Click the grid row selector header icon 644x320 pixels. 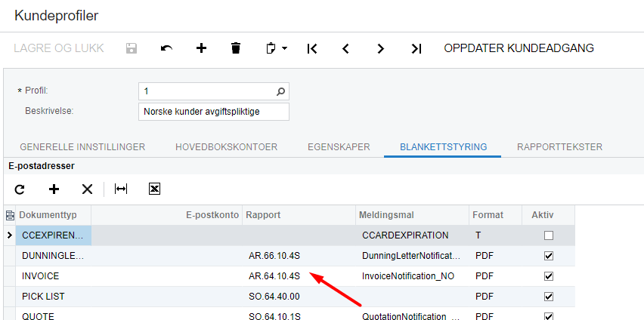click(x=9, y=215)
